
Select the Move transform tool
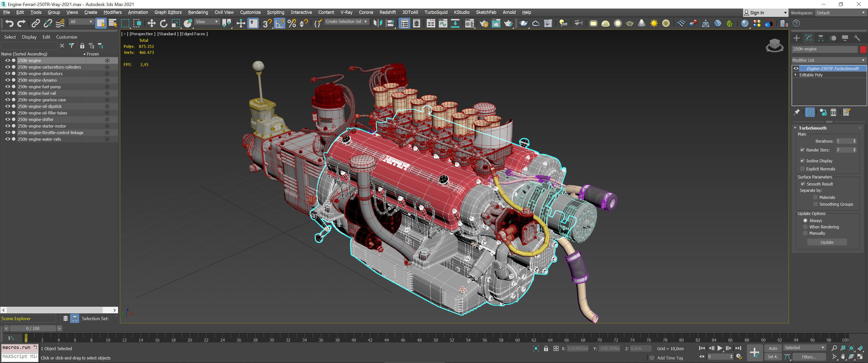coord(151,23)
